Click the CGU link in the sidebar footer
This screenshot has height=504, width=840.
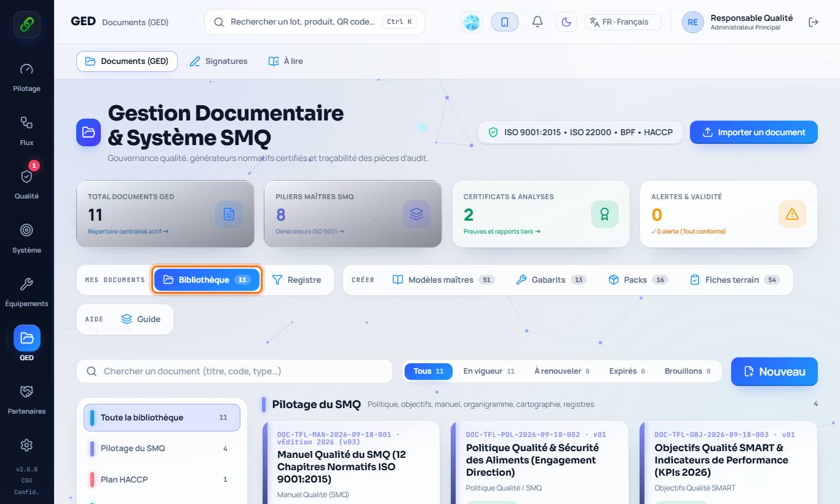26,481
